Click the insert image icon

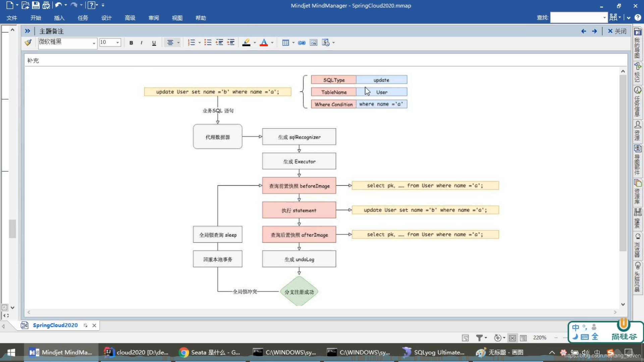point(313,43)
